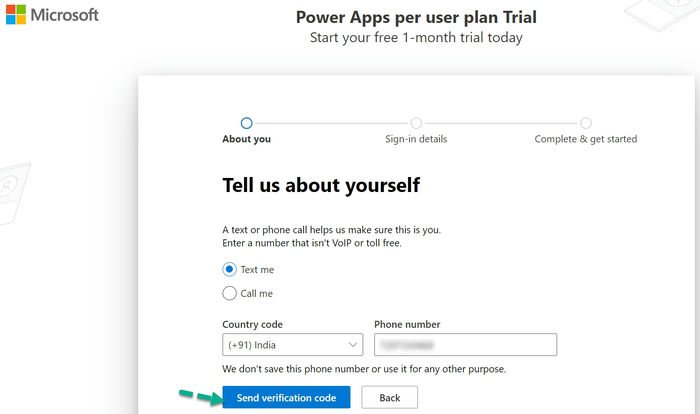Click the Microsoft logo
Image resolution: width=700 pixels, height=414 pixels.
pos(52,15)
